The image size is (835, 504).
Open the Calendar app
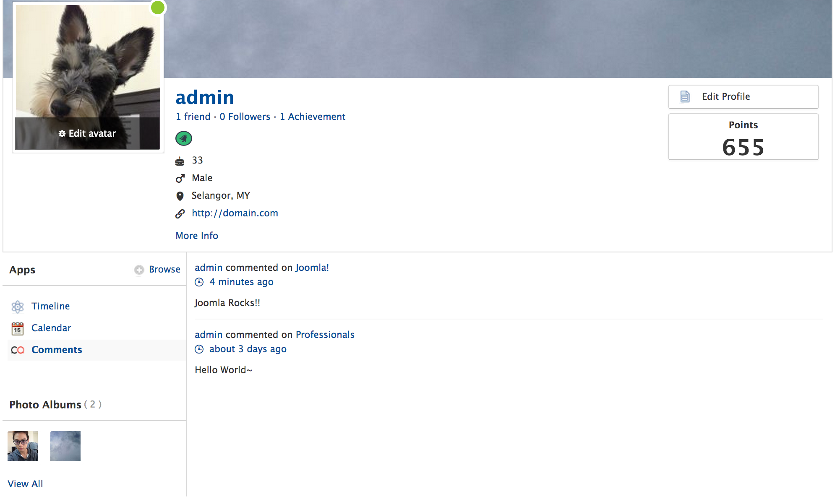pyautogui.click(x=51, y=328)
